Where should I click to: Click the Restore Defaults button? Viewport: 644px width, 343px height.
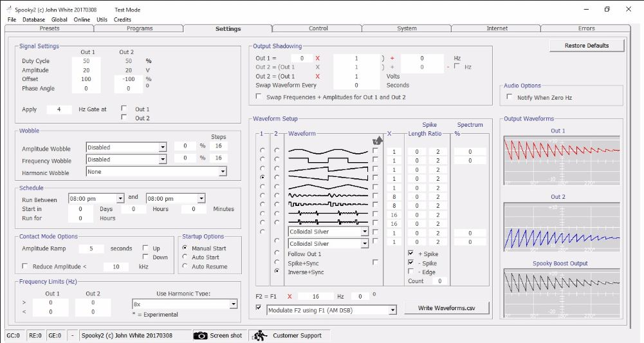click(x=587, y=46)
